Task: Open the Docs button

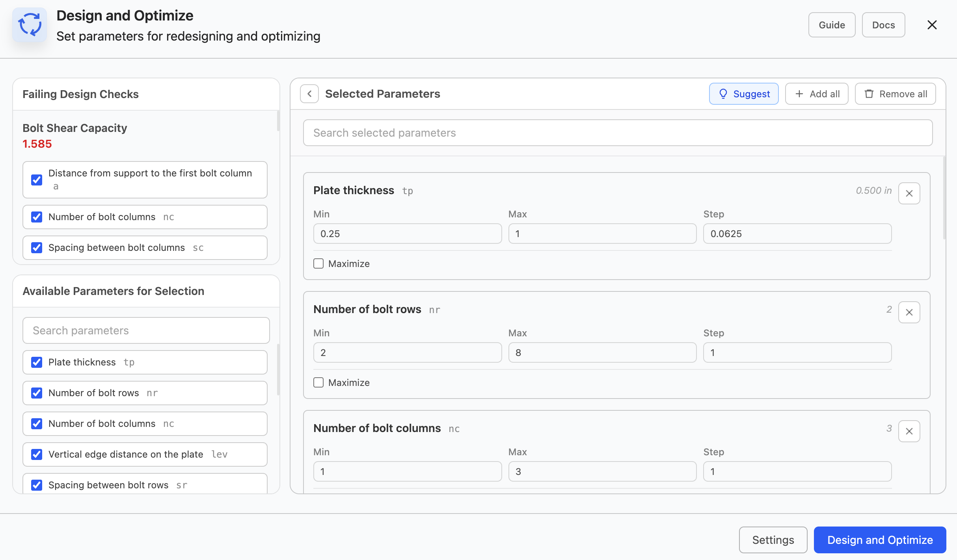Action: pyautogui.click(x=884, y=25)
